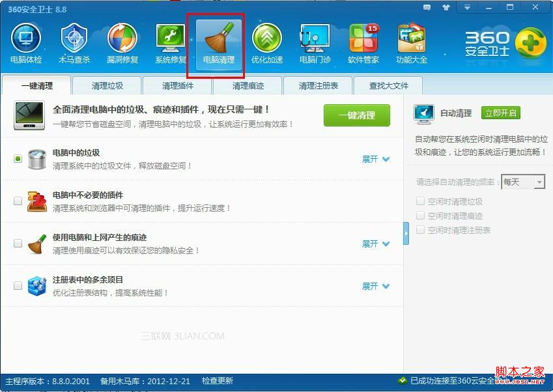Launch the 软件管家 software manager icon
This screenshot has height=392, width=553.
pos(363,42)
